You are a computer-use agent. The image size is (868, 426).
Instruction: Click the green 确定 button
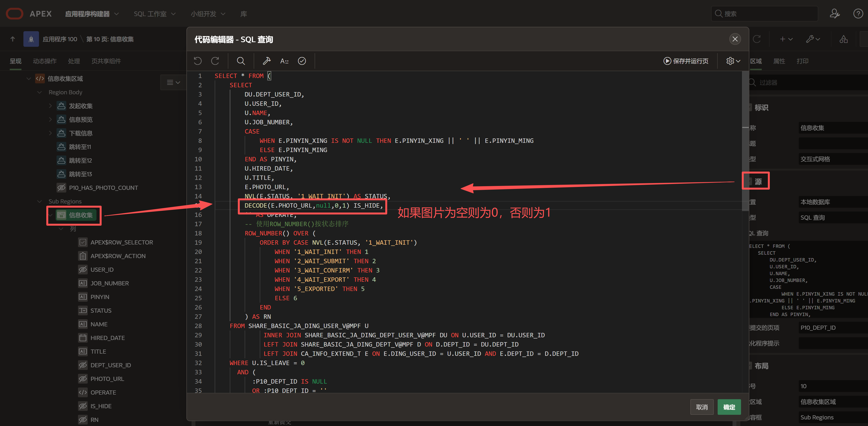coord(729,407)
